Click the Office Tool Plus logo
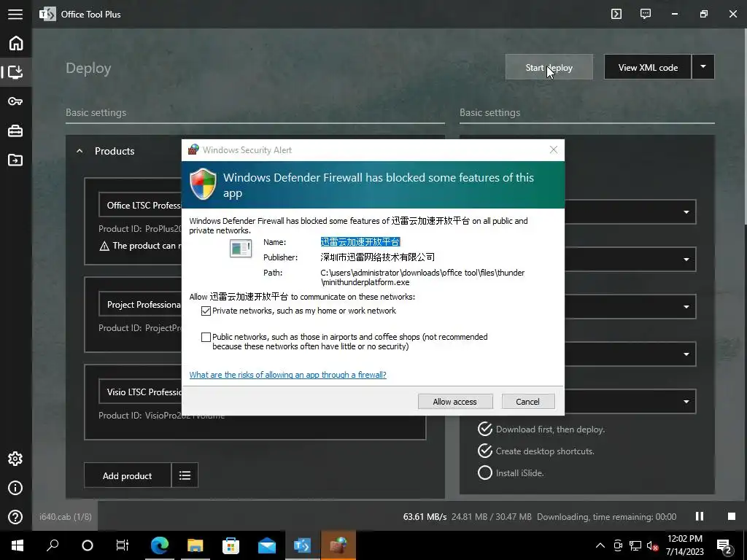This screenshot has width=747, height=560. (x=47, y=15)
